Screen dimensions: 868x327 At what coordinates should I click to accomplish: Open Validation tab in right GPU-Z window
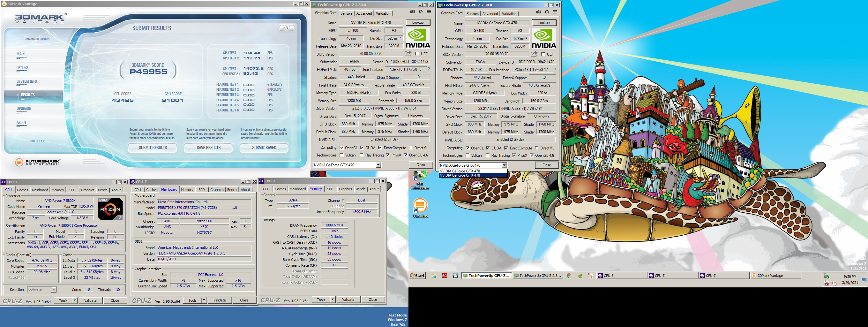pos(509,13)
